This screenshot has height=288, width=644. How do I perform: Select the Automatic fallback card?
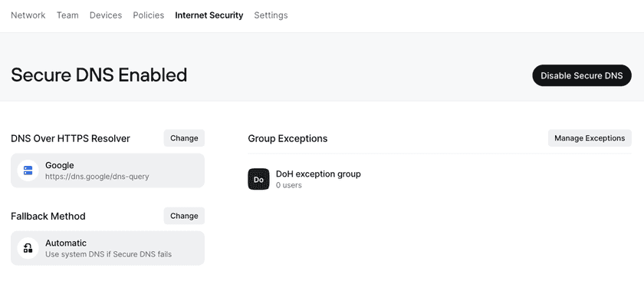[107, 248]
